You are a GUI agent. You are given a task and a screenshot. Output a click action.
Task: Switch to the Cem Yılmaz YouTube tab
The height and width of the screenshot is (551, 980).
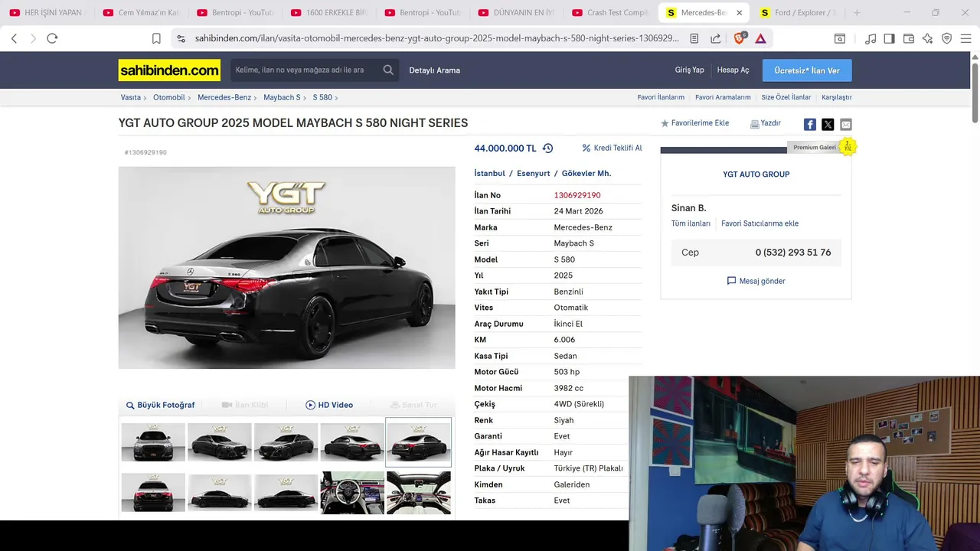(141, 12)
